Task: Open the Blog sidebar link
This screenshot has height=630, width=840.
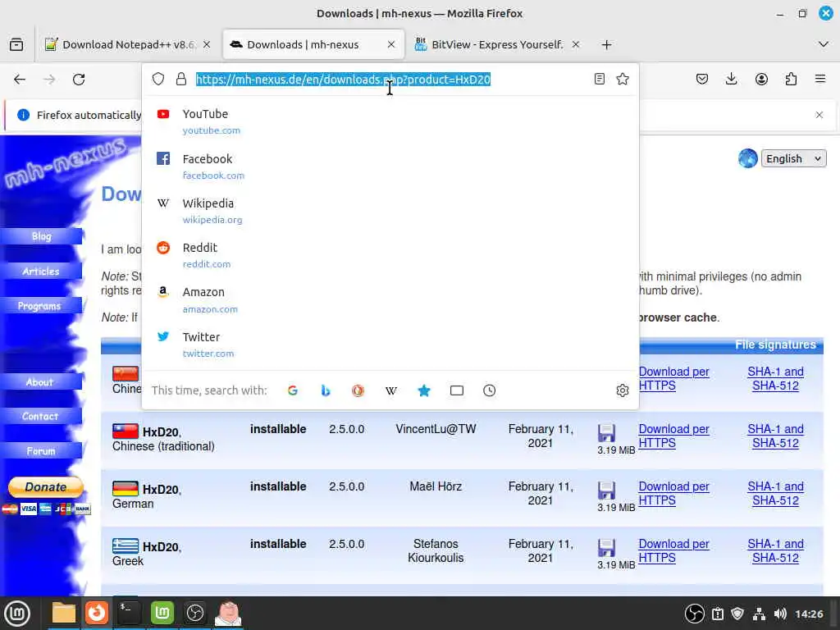Action: click(41, 236)
